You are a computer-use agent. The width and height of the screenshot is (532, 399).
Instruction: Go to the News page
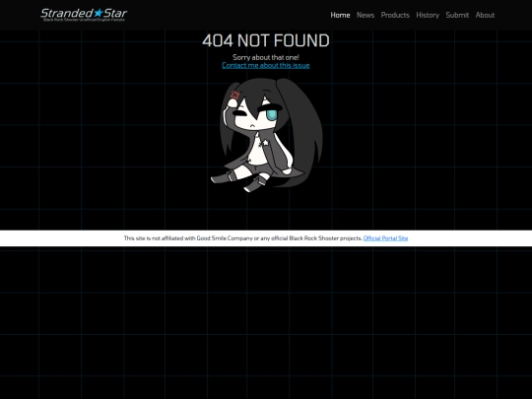[x=366, y=15]
